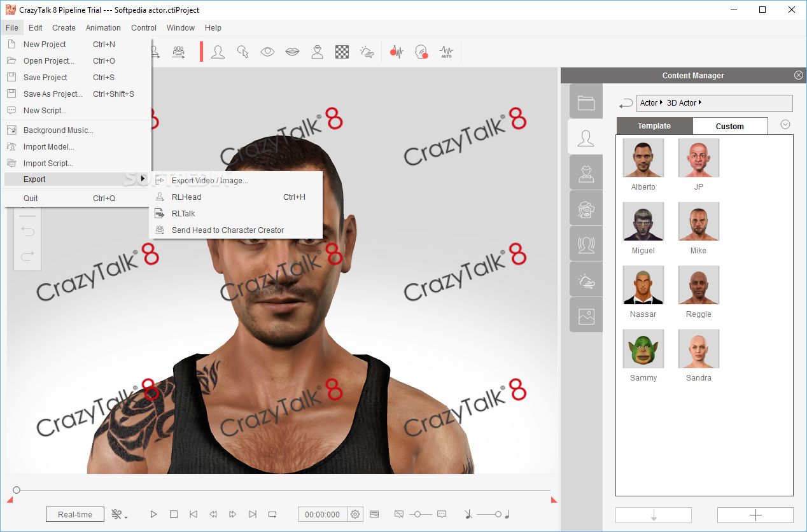Open the Mouth lips settings tool
The height and width of the screenshot is (532, 807).
[292, 52]
